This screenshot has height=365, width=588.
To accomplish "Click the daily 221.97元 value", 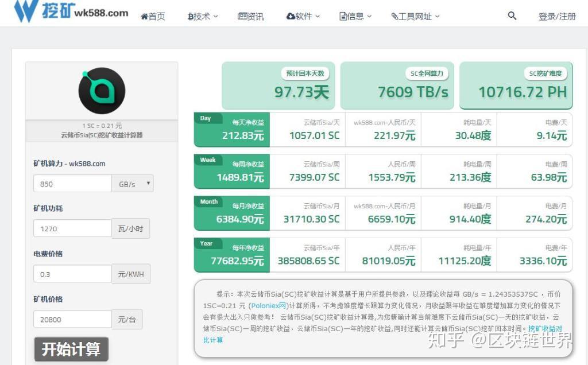I will pos(394,135).
